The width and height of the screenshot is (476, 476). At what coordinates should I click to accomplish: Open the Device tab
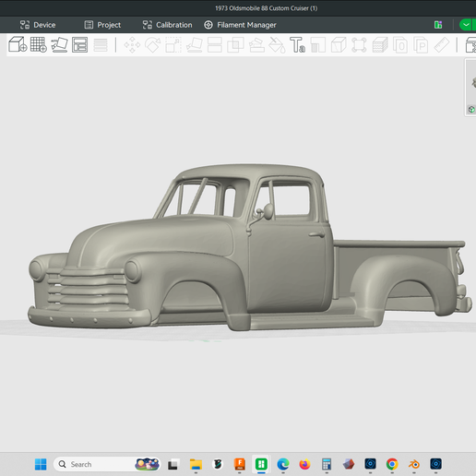tap(38, 25)
